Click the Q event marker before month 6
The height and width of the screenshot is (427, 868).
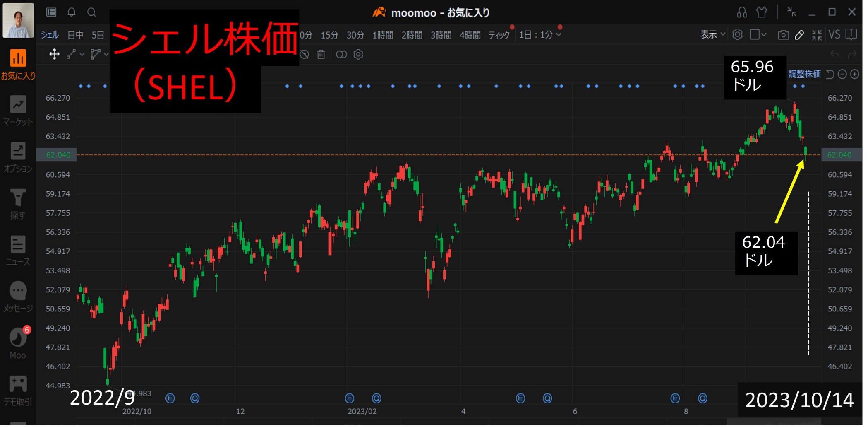[x=547, y=398]
